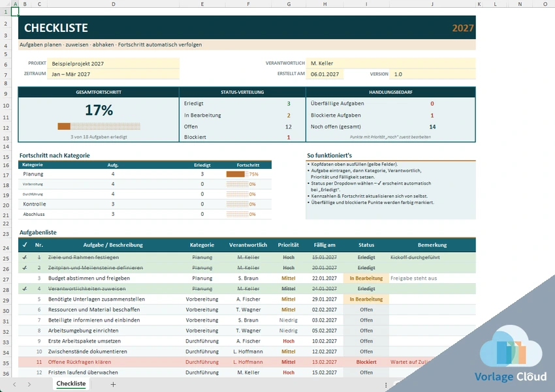Open the Offen status for Ressourcen und Material beschaffen
Viewport: 555px width, 392px height.
tap(366, 310)
